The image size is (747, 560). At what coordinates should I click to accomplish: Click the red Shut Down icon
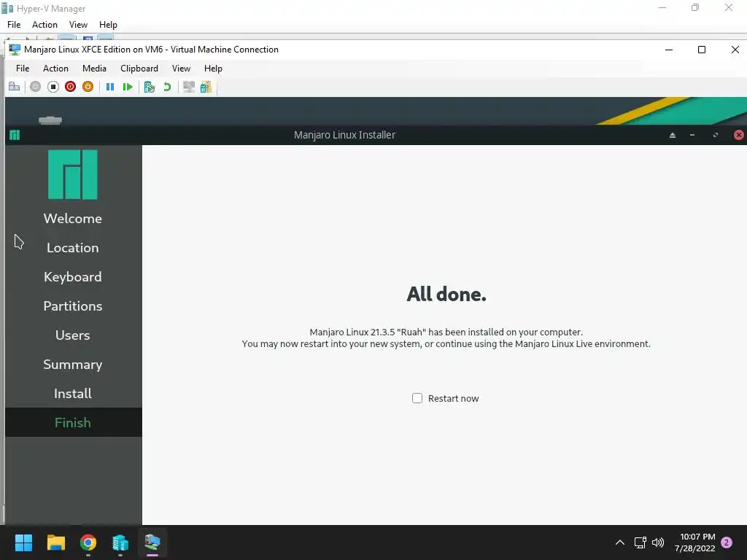pyautogui.click(x=71, y=87)
